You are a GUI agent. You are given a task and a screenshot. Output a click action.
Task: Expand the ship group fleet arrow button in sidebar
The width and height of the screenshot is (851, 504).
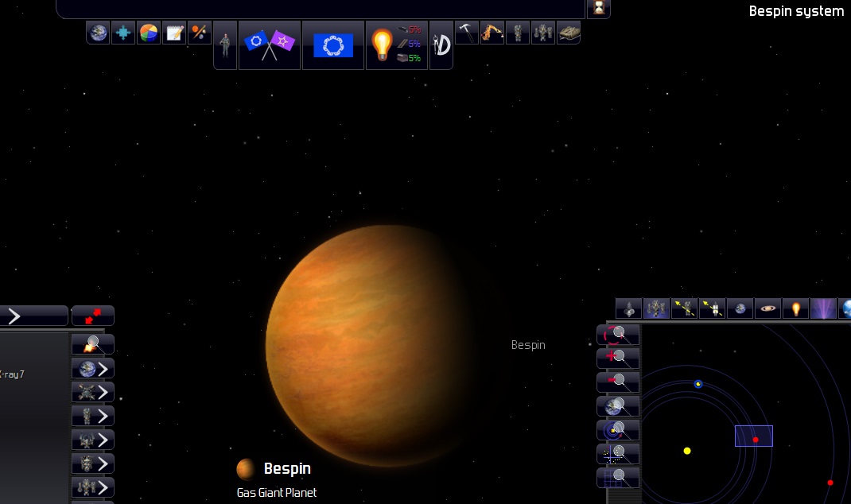pos(93,487)
